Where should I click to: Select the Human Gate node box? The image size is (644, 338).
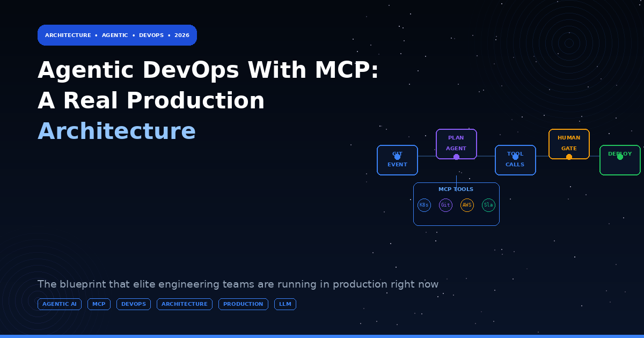[x=569, y=144]
